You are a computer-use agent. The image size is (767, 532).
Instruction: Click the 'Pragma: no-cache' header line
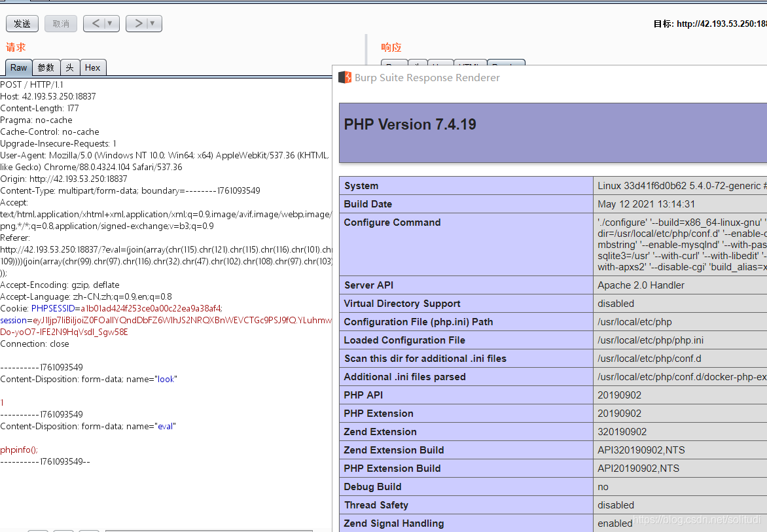(36, 120)
